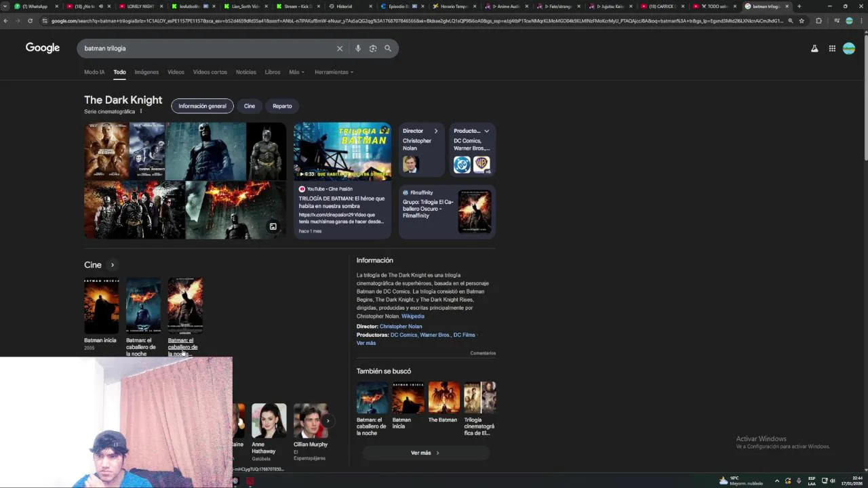Switch to the Modo IA tab
Screen dimensions: 868x488
(x=94, y=72)
